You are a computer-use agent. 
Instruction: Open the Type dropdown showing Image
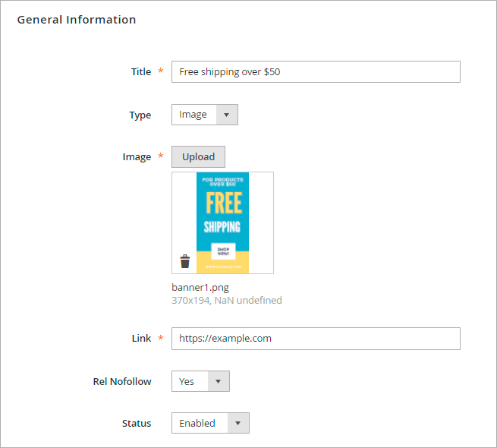(204, 115)
